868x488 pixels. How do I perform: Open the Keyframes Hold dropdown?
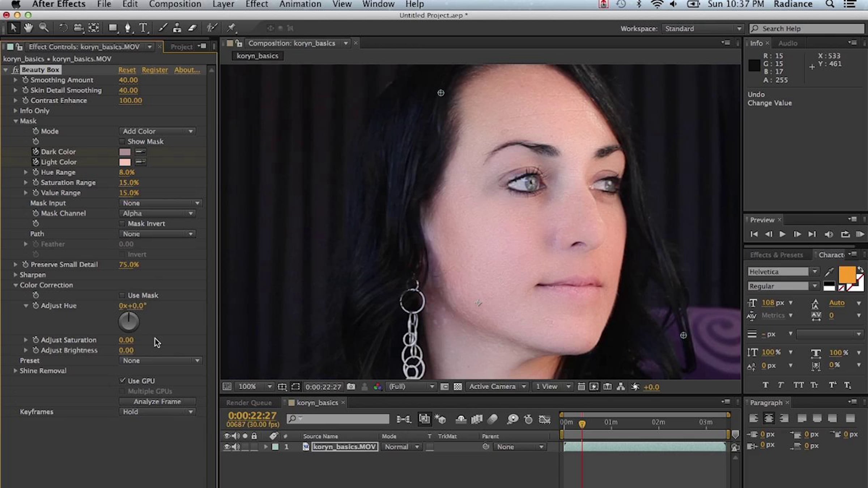point(157,412)
